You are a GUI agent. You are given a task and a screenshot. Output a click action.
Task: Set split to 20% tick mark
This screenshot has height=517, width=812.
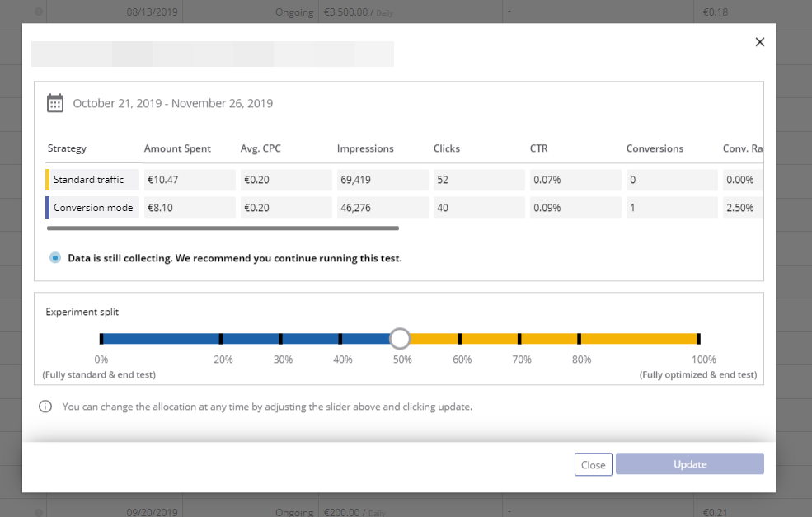click(221, 339)
